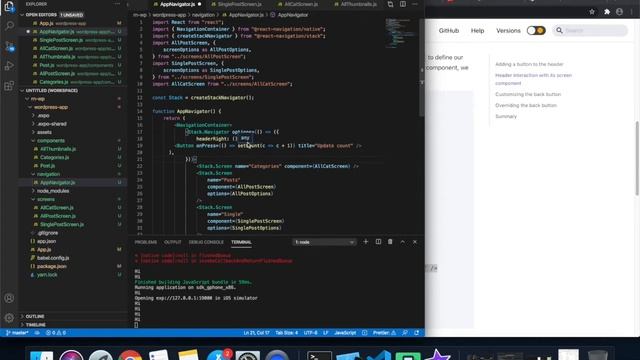
Task: Click the master branch indicator in the status bar
Action: (x=17, y=333)
